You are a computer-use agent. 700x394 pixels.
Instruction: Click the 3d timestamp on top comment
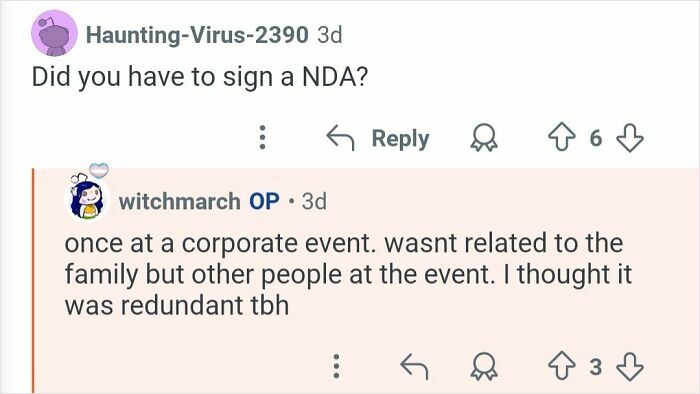point(329,35)
